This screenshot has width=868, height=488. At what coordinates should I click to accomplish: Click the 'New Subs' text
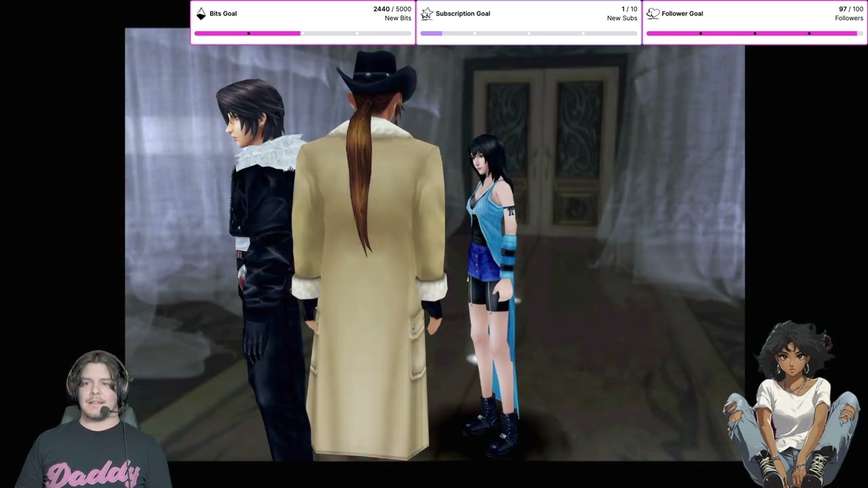pos(622,18)
